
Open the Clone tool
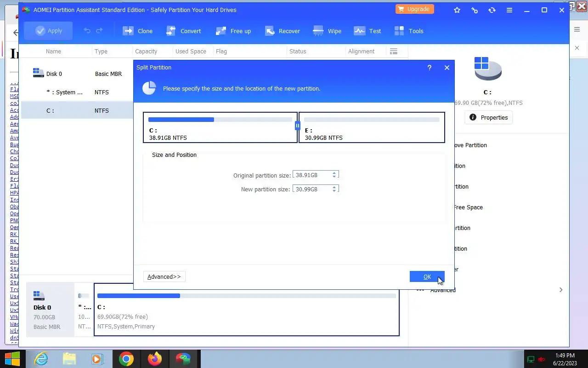[137, 31]
